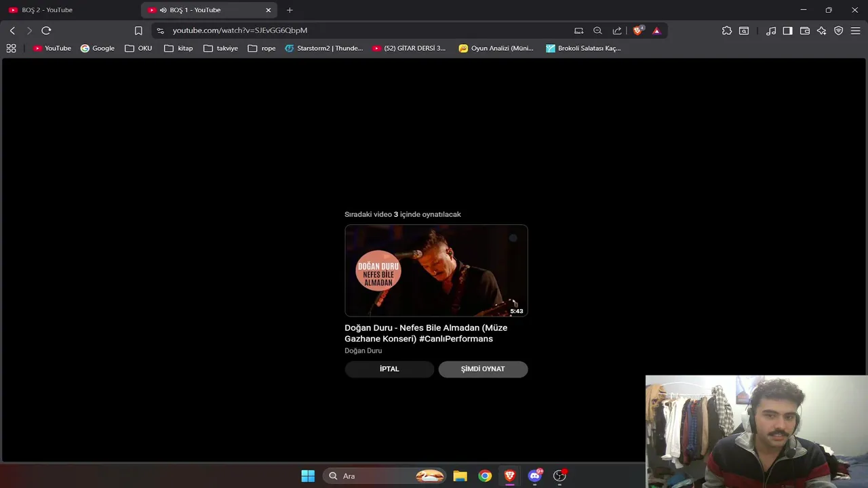The width and height of the screenshot is (868, 488).
Task: Cancel autoplay with İPTAL button
Action: click(x=389, y=369)
